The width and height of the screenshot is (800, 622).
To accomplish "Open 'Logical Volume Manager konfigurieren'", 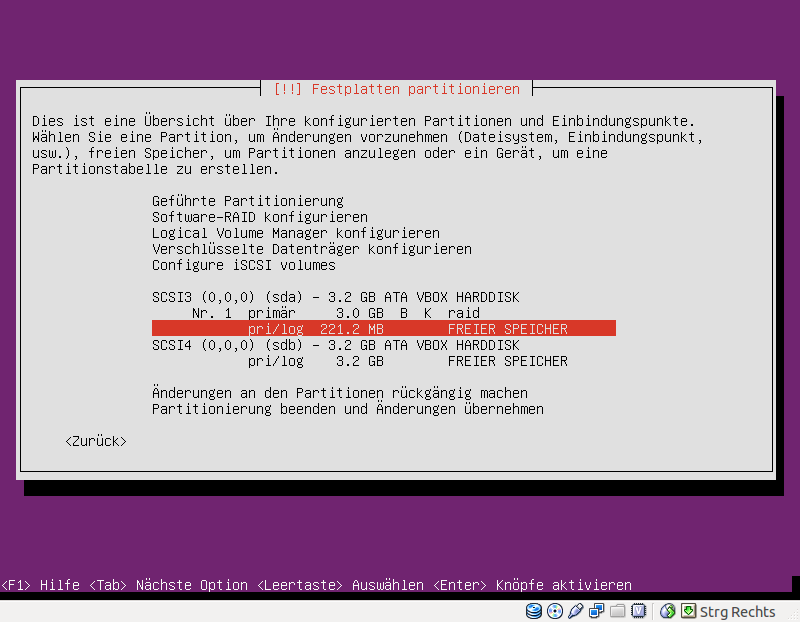I will tap(296, 233).
